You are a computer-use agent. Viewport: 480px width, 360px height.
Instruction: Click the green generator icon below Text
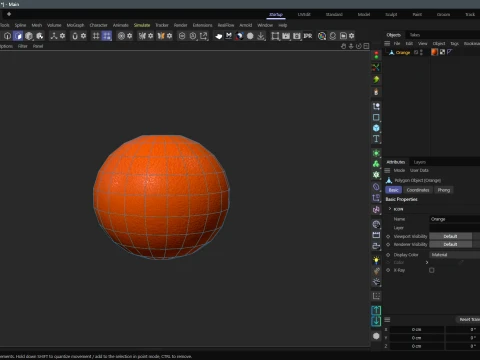coord(376,153)
